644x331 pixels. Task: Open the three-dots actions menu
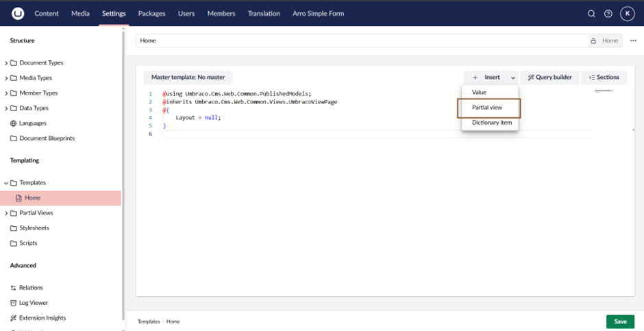pos(633,40)
